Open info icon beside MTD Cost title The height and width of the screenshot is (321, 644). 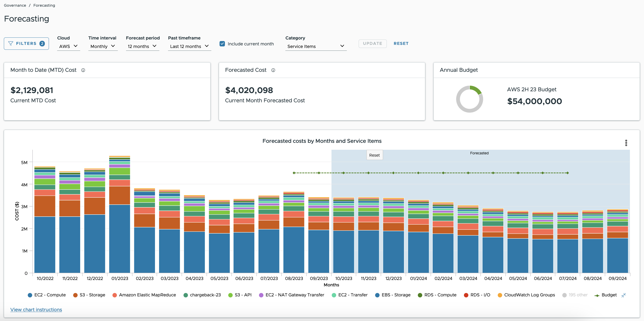coord(83,70)
